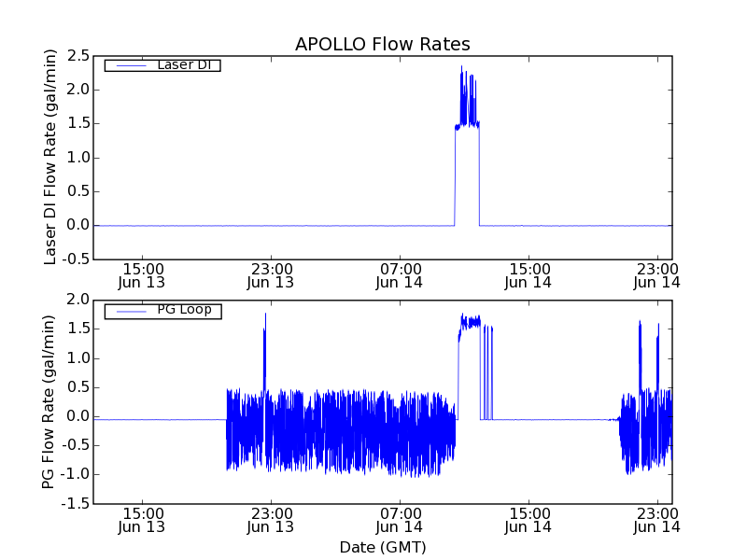
Task: Click '15:00 Jun 13' under the Laser DI chart
Action: coord(142,276)
